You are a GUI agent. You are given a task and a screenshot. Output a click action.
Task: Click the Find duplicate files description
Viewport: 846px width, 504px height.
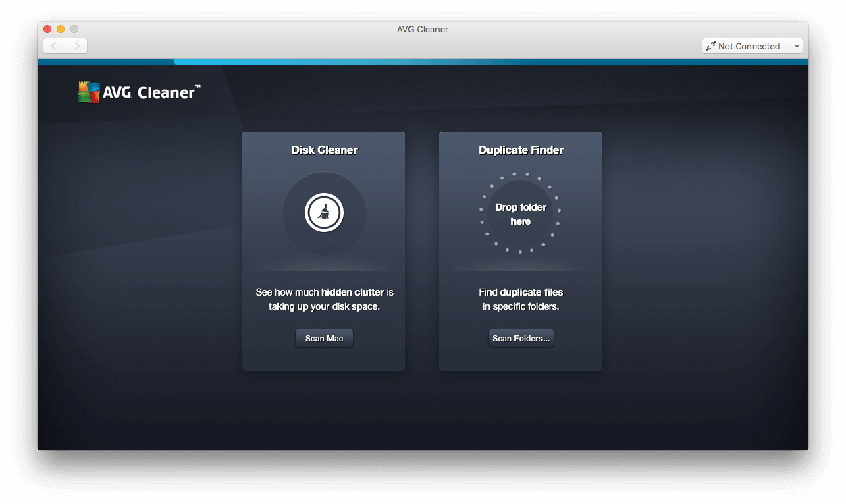click(521, 299)
